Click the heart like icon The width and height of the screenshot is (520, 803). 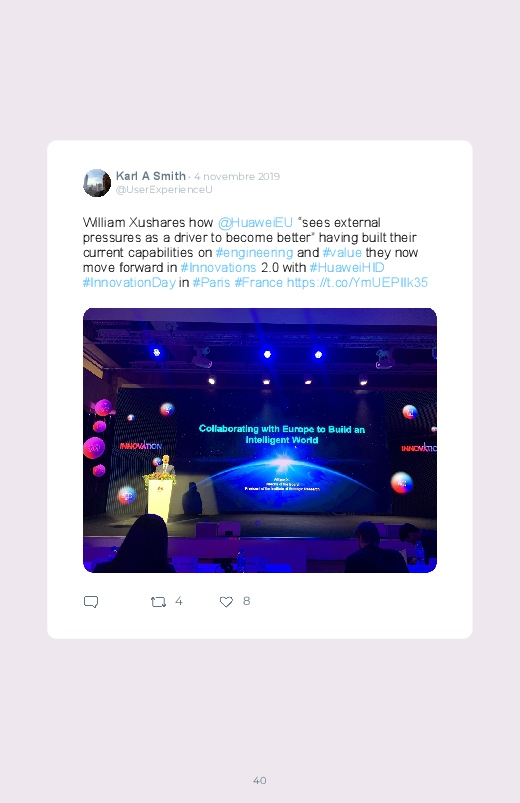pyautogui.click(x=226, y=602)
